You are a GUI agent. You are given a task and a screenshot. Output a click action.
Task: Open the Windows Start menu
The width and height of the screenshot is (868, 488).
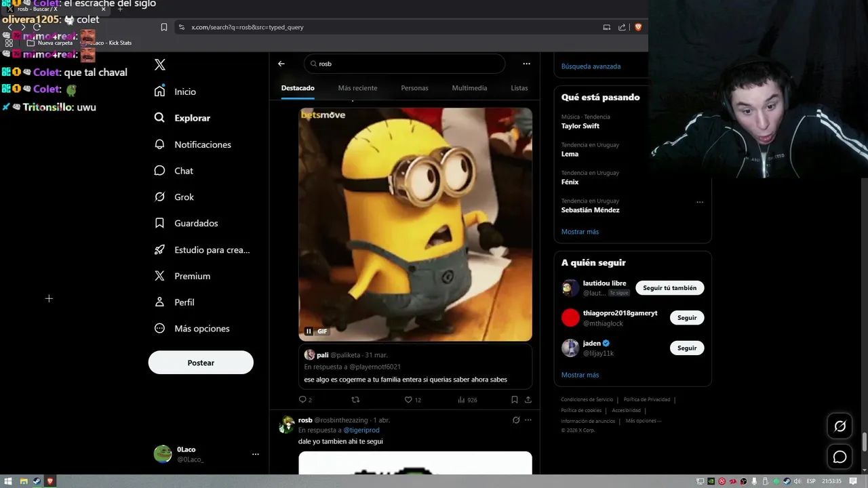point(8,481)
